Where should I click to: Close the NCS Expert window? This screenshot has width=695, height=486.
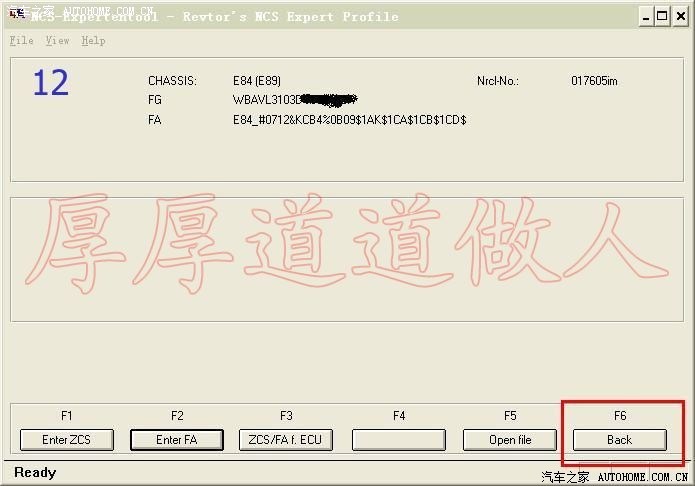coord(681,16)
